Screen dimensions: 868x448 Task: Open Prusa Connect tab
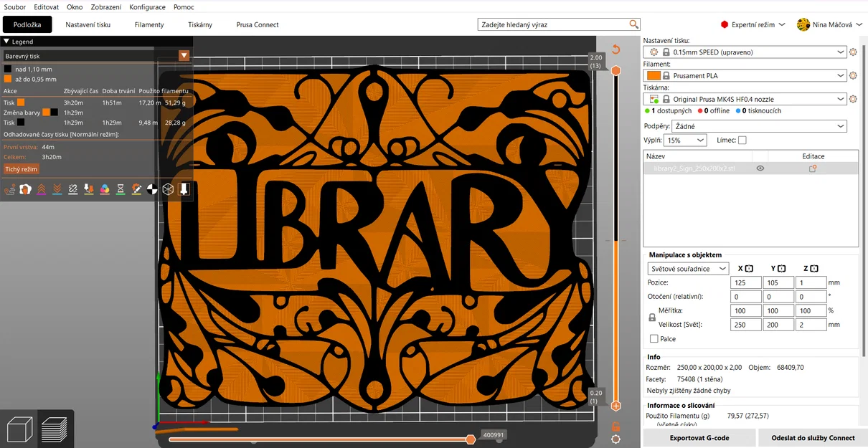tap(258, 24)
